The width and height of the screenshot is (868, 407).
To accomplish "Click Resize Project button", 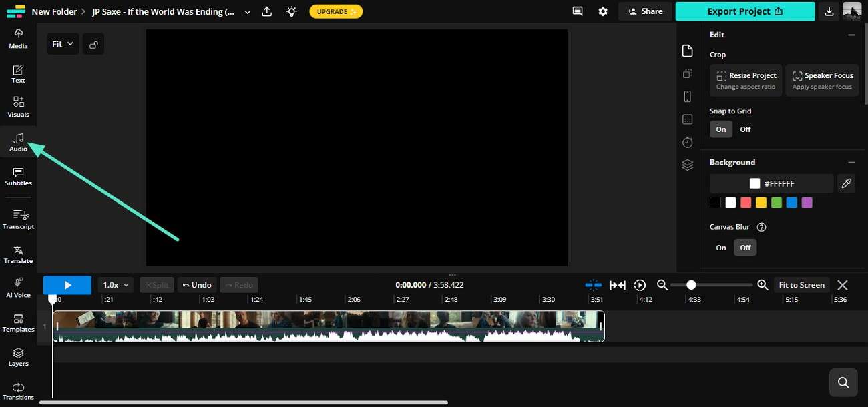I will [x=746, y=80].
